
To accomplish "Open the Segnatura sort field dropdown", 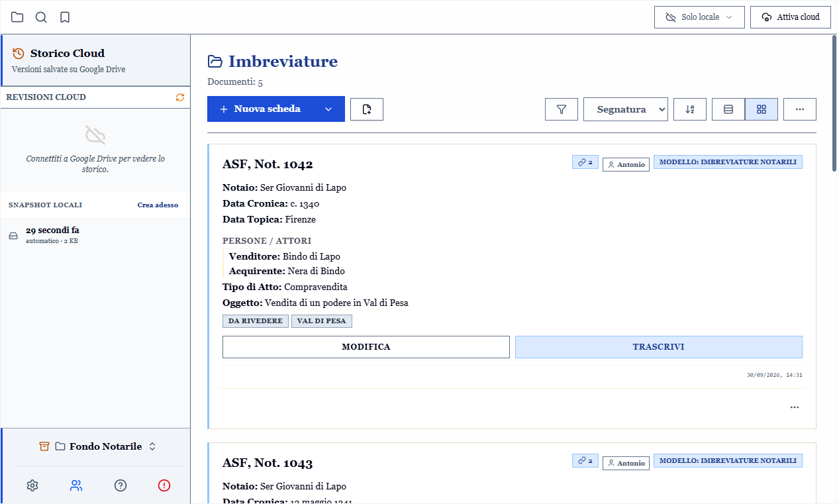I will (x=626, y=109).
